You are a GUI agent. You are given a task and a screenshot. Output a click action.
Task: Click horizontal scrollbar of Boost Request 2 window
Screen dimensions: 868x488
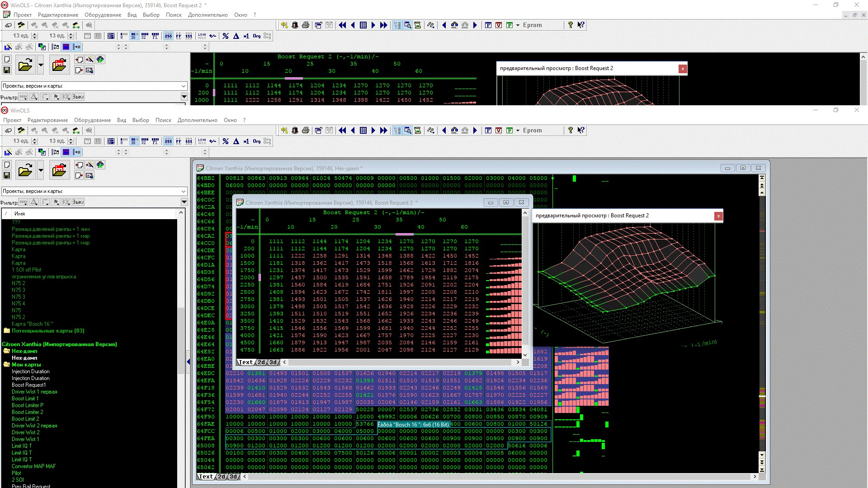click(400, 362)
